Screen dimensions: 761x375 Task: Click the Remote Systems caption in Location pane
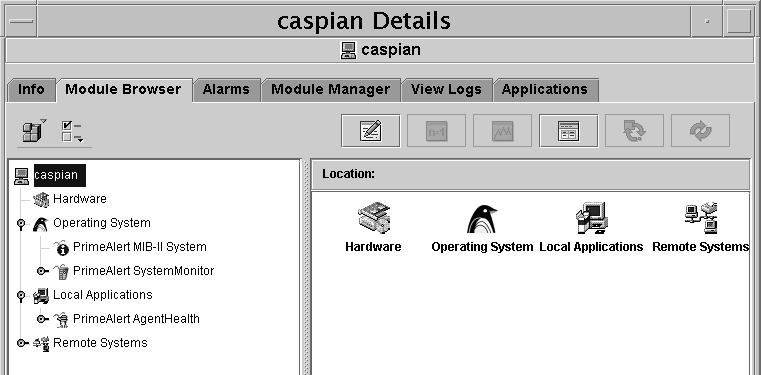(701, 247)
